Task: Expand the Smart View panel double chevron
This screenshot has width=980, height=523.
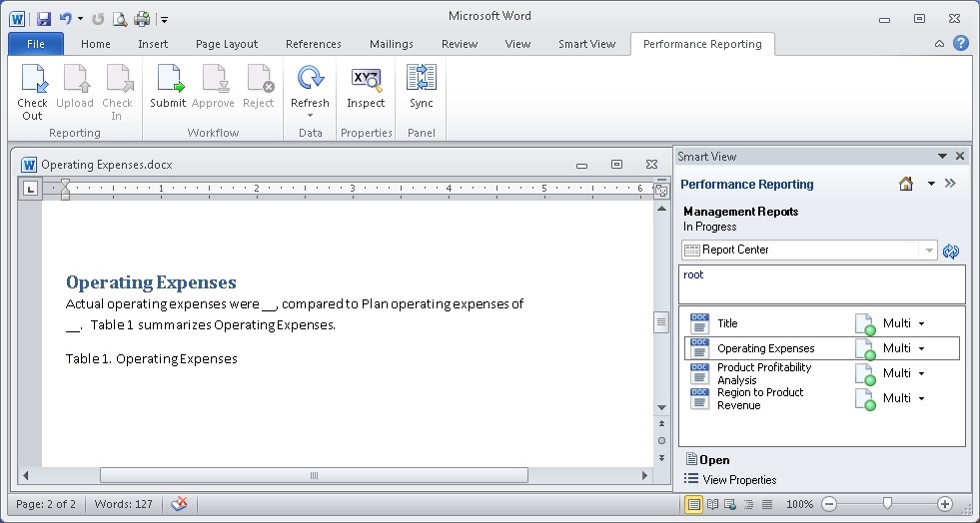Action: tap(950, 183)
